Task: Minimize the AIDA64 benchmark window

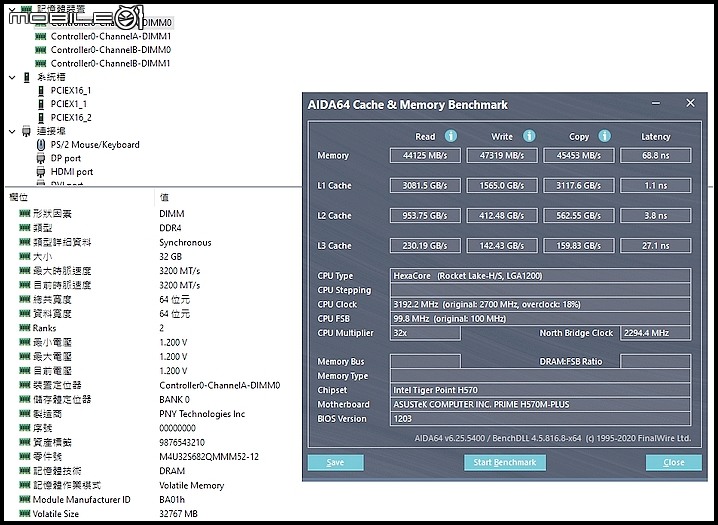Action: (656, 103)
